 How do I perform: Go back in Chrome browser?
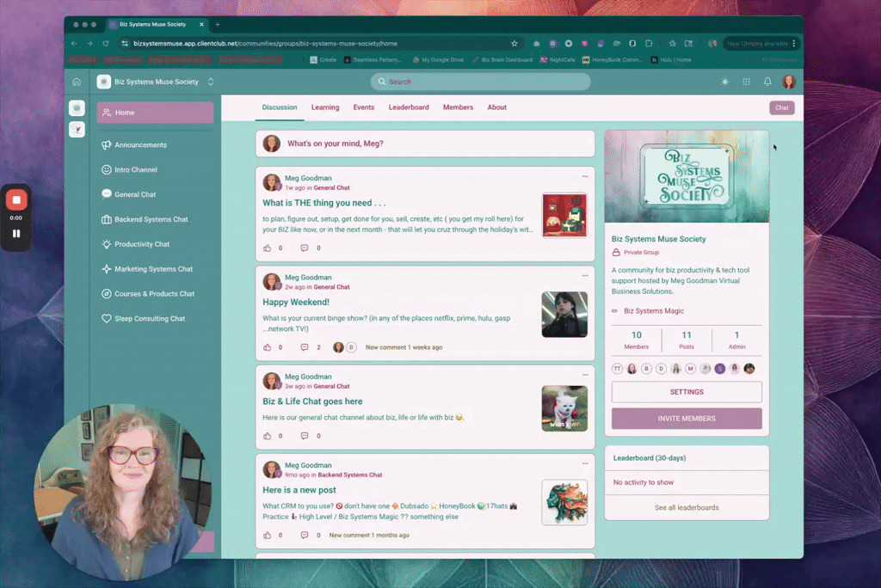[x=74, y=43]
